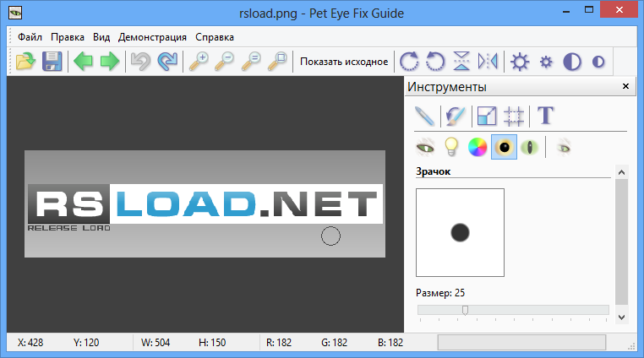
Task: Click the tools panel scroll up arrow
Action: pos(621,172)
